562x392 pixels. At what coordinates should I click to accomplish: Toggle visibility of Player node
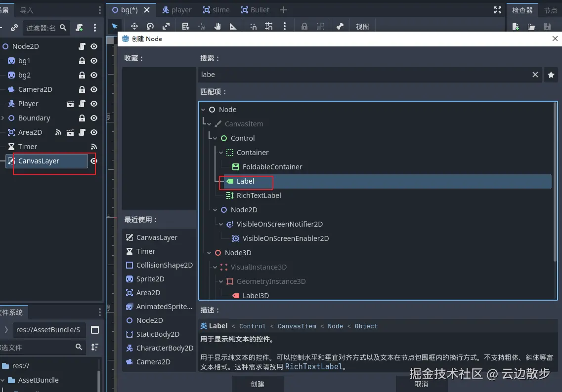[94, 104]
